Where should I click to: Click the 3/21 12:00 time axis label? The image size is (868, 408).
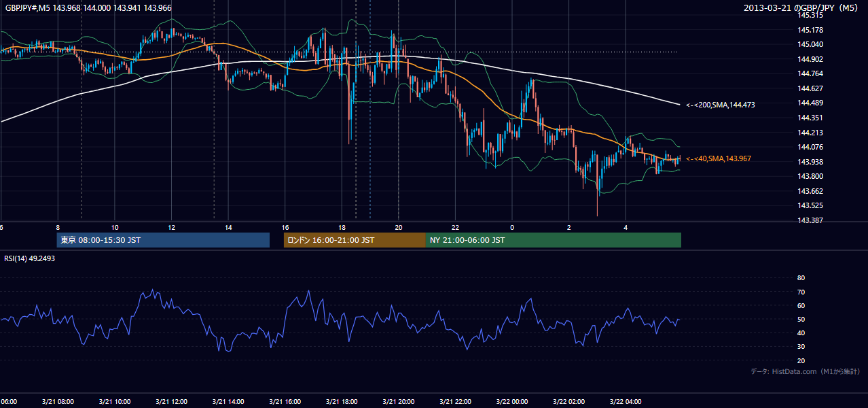pos(171,401)
